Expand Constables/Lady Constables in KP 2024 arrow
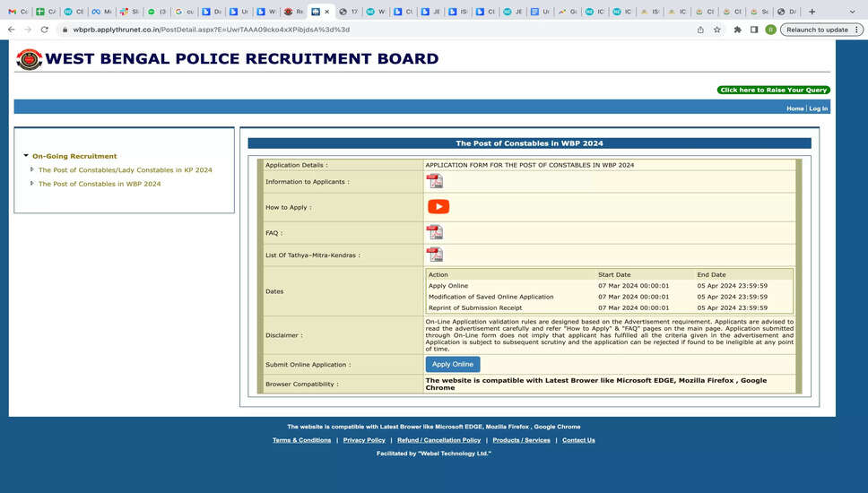This screenshot has height=493, width=868. 33,170
